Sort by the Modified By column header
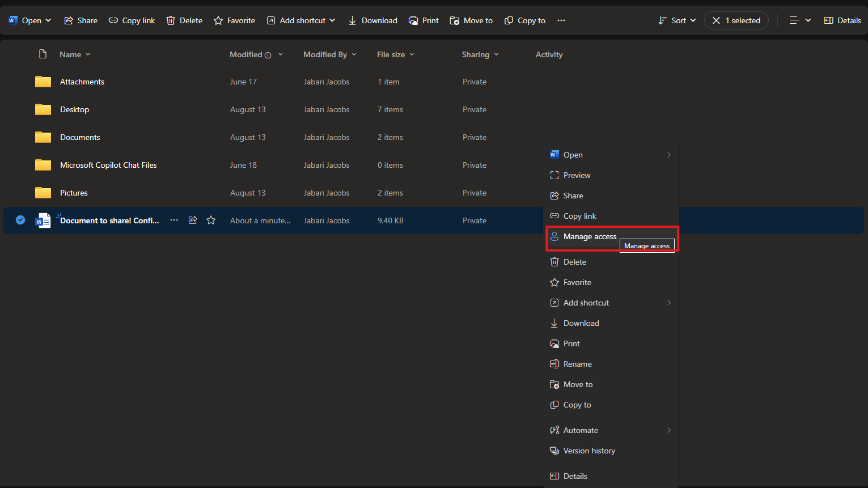Viewport: 868px width, 488px height. pyautogui.click(x=325, y=55)
